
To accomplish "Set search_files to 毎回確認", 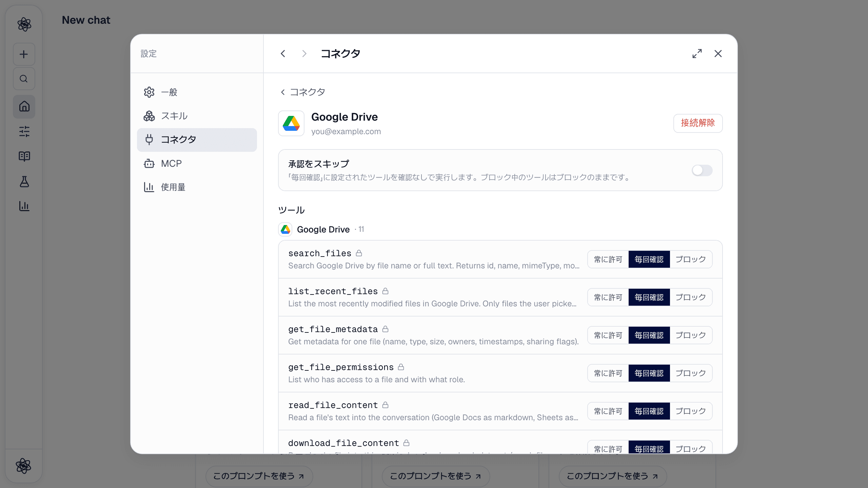I will pos(649,259).
